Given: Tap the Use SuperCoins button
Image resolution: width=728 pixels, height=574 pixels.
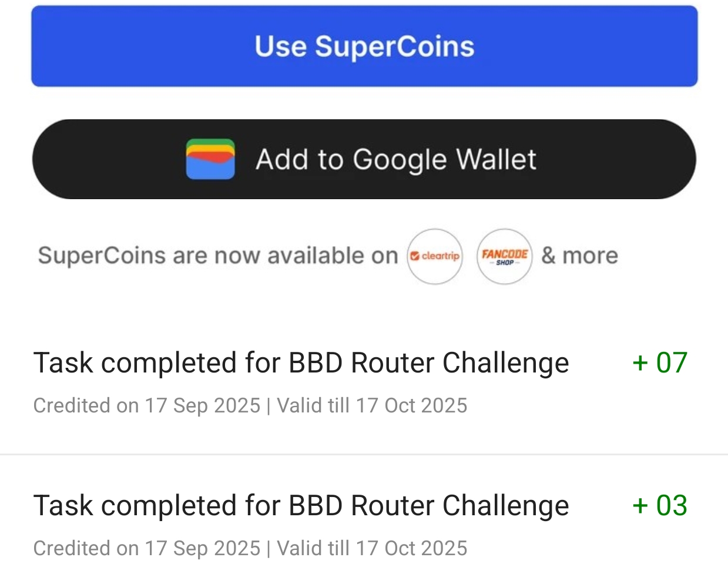Looking at the screenshot, I should tap(364, 46).
